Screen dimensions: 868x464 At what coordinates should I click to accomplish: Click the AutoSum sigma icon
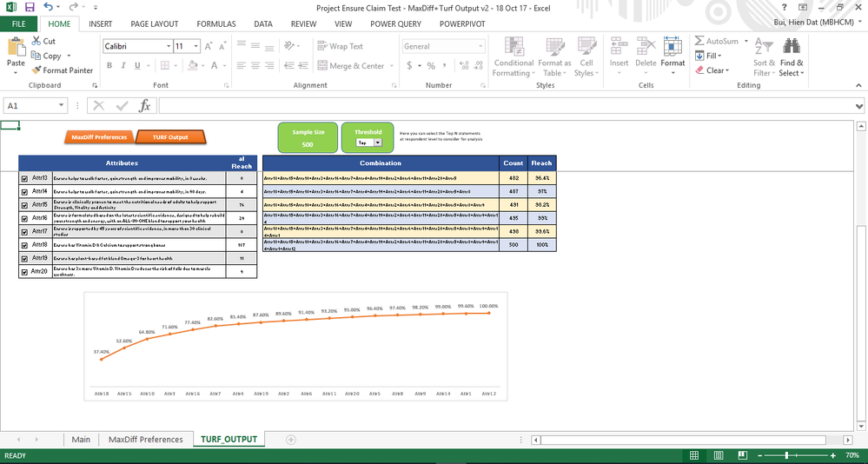699,41
